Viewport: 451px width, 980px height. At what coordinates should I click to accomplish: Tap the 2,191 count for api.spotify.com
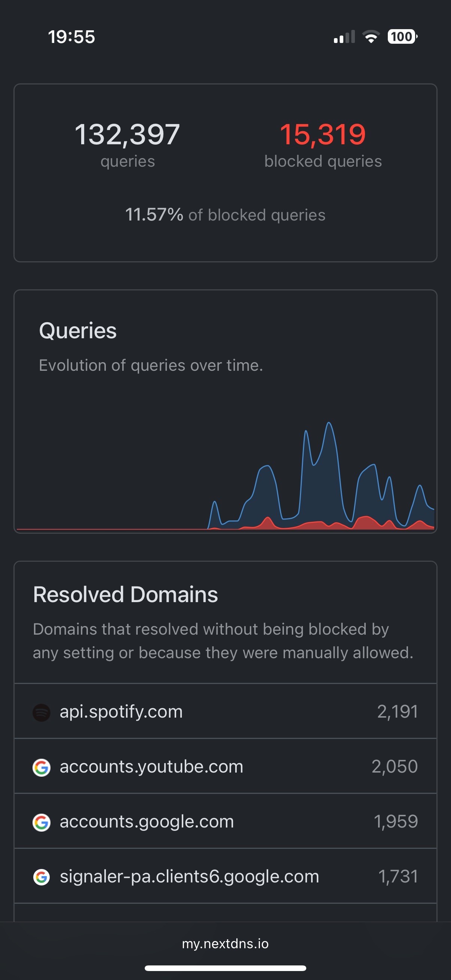coord(398,711)
